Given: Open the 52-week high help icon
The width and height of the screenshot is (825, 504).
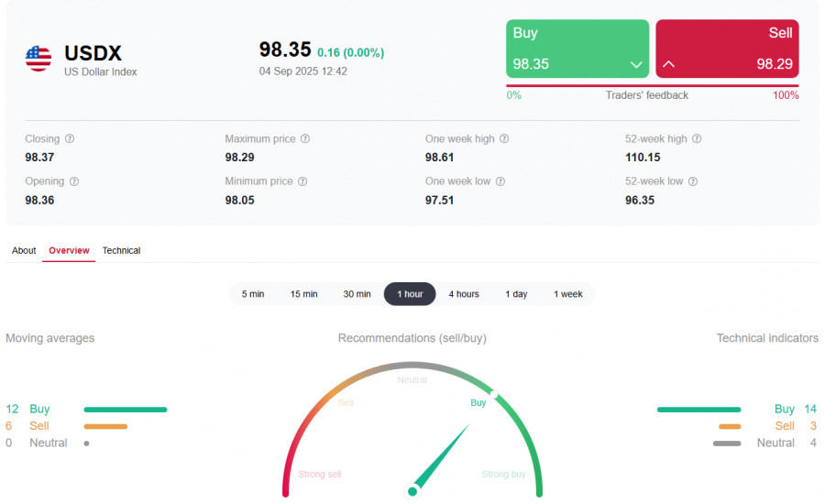Looking at the screenshot, I should [697, 139].
